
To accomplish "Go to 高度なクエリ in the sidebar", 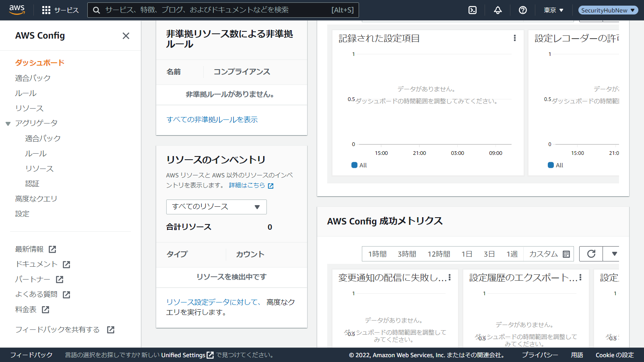I will point(36,199).
